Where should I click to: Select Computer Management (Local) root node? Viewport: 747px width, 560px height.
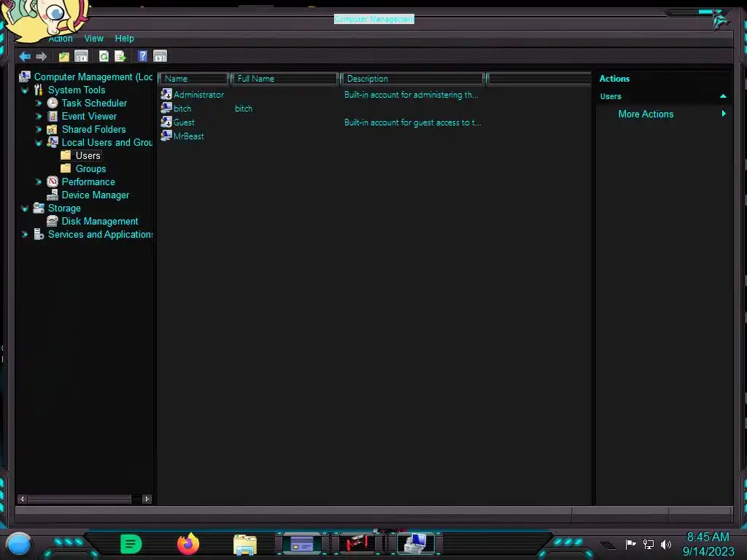click(x=93, y=77)
